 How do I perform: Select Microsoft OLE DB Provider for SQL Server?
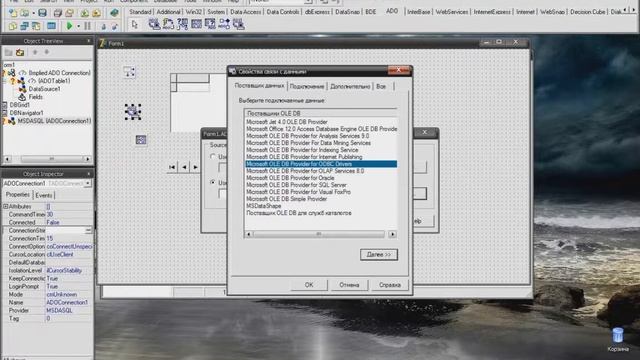click(296, 185)
